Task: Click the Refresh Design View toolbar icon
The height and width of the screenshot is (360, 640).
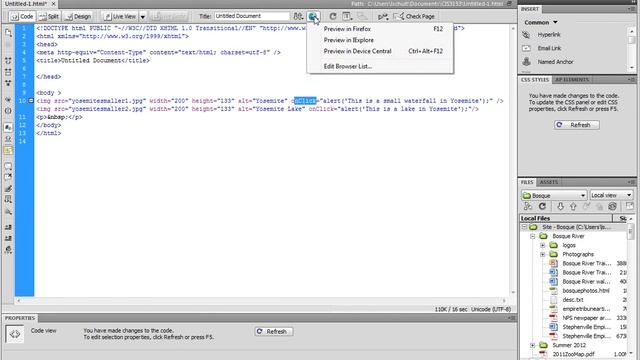Action: tap(333, 16)
